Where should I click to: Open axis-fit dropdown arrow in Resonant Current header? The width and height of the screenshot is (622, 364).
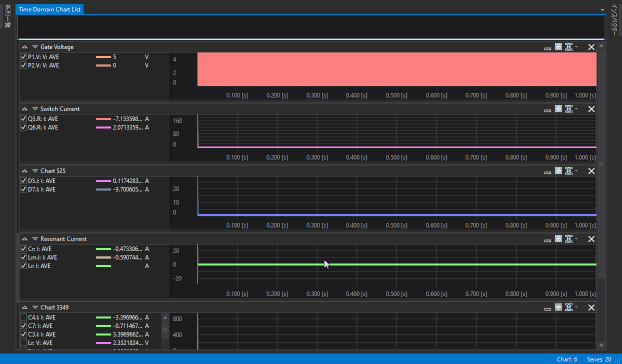coord(576,239)
